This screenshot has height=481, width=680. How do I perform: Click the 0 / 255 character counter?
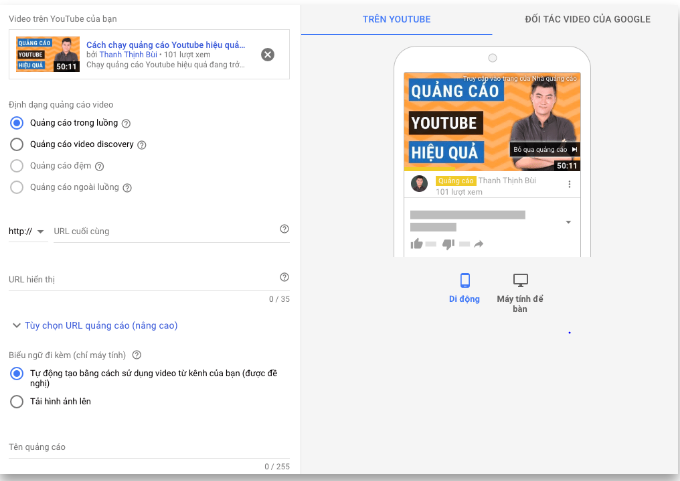[x=277, y=467]
